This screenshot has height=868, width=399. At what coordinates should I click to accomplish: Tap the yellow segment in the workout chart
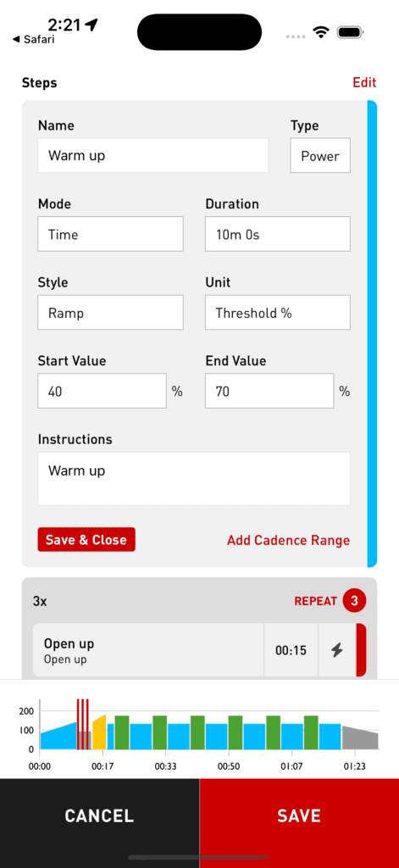(100, 733)
